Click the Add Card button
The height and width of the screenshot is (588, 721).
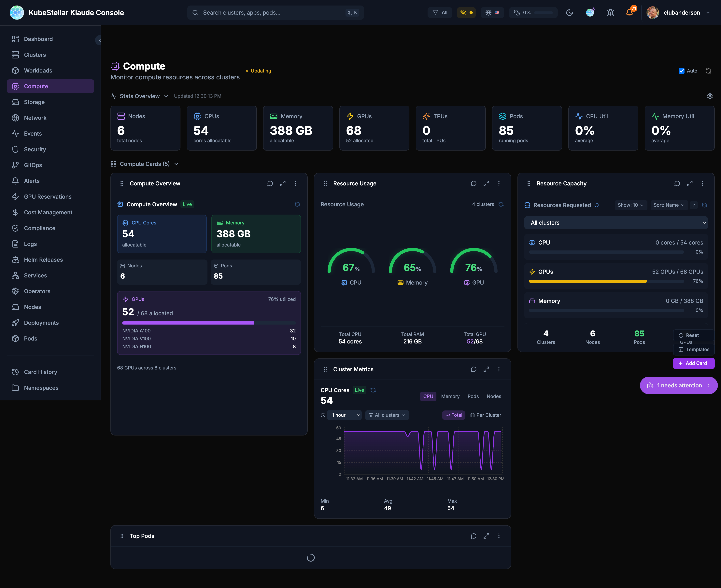pos(694,363)
